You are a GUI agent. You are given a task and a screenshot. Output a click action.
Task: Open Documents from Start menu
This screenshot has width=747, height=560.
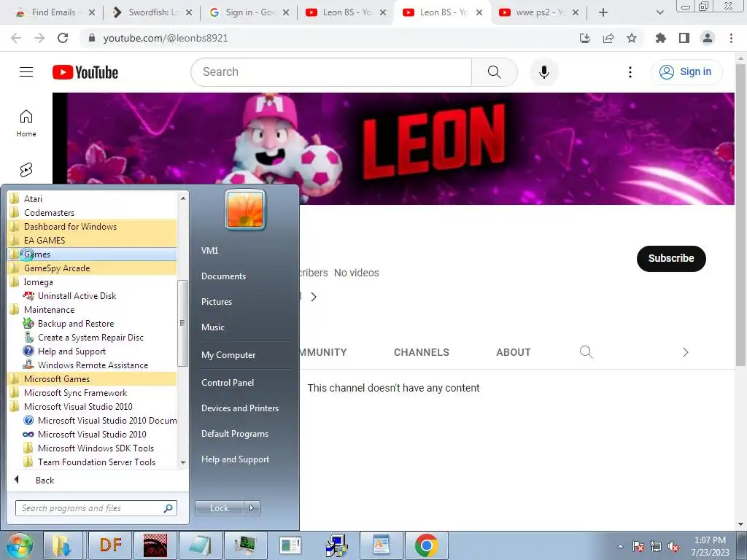[x=223, y=276]
